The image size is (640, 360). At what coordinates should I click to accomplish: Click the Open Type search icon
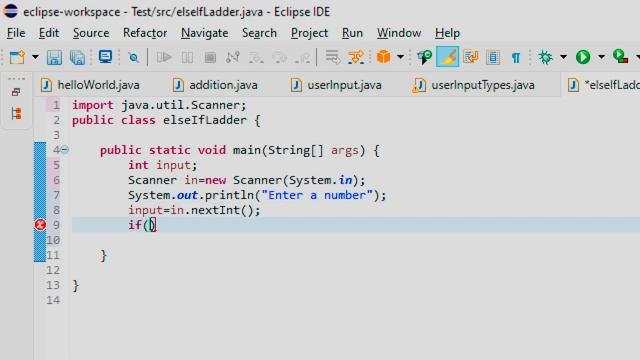(x=424, y=57)
